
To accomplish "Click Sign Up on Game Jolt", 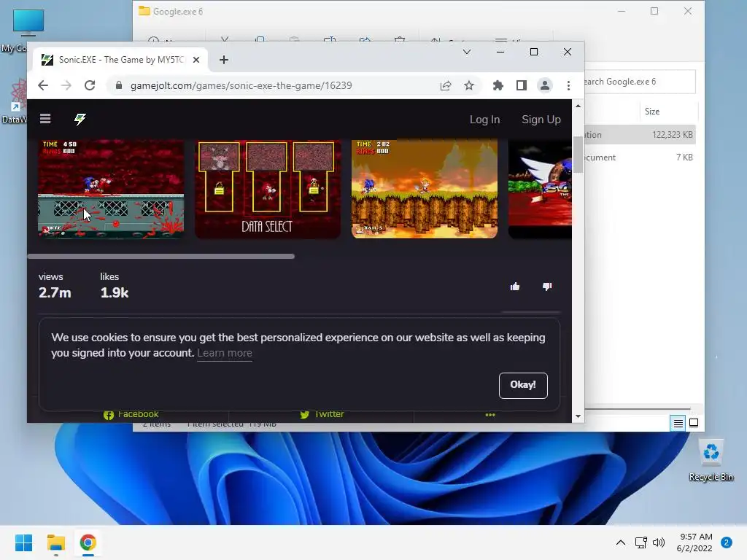I will tap(541, 120).
